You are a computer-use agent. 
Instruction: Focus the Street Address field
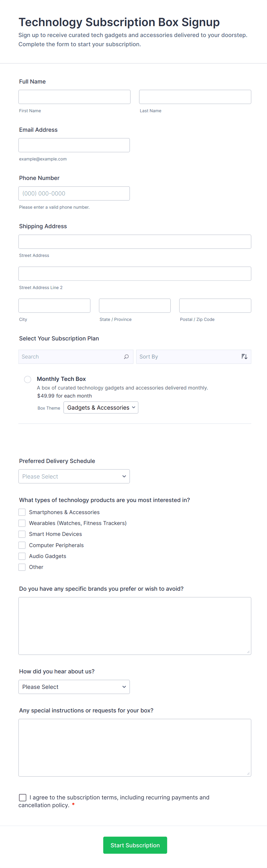135,242
